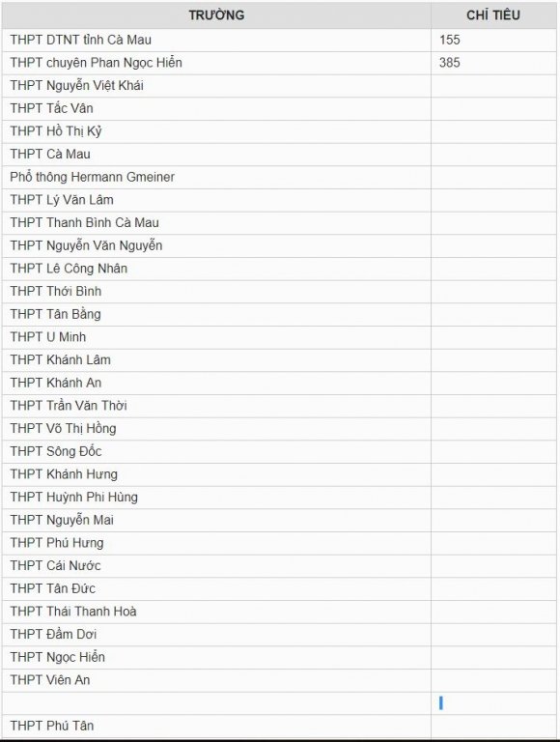Click THPT Tắc Vân school name
Screen dimensions: 560x742
point(51,108)
